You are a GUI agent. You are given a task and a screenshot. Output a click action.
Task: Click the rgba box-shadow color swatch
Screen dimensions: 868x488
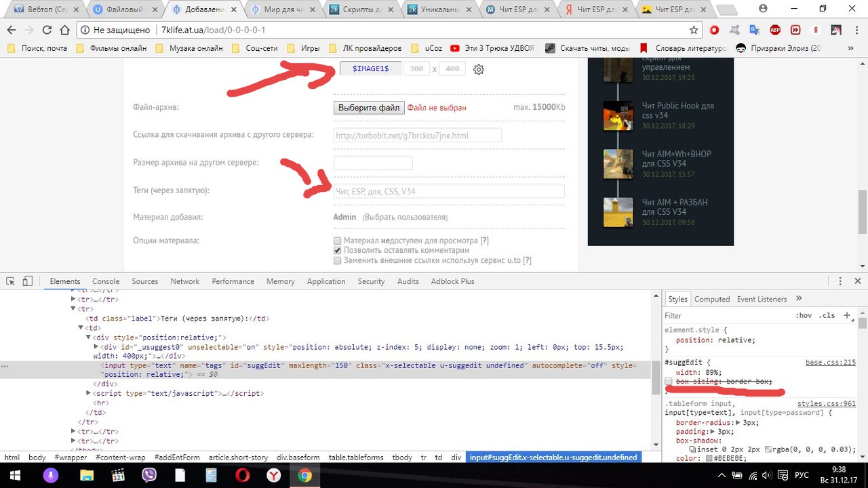tap(768, 449)
